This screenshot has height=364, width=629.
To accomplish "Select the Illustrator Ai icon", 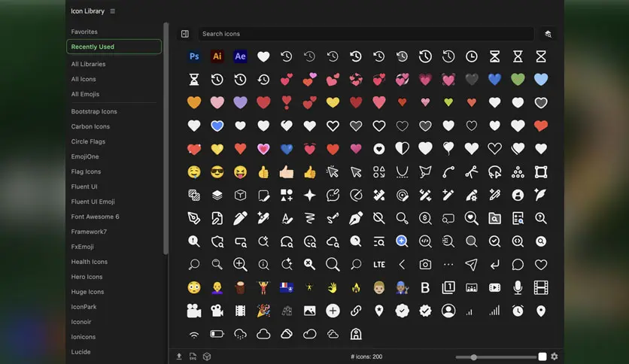I will tap(217, 56).
